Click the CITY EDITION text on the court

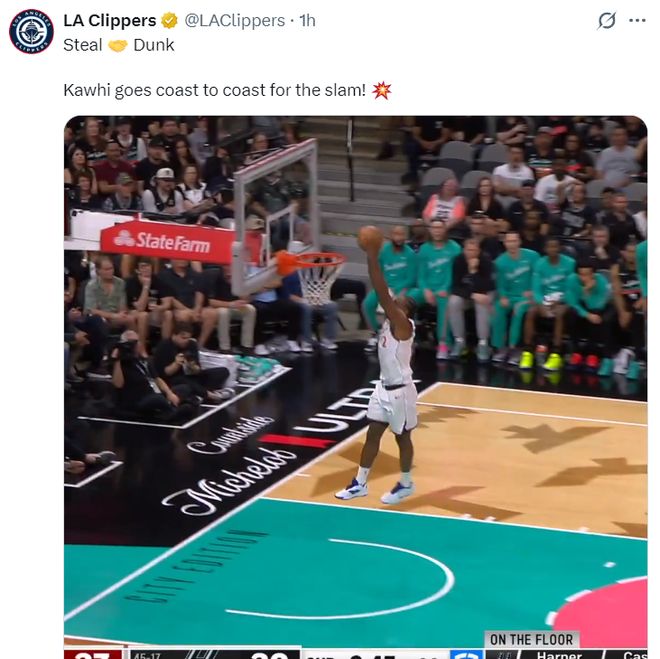click(x=195, y=566)
